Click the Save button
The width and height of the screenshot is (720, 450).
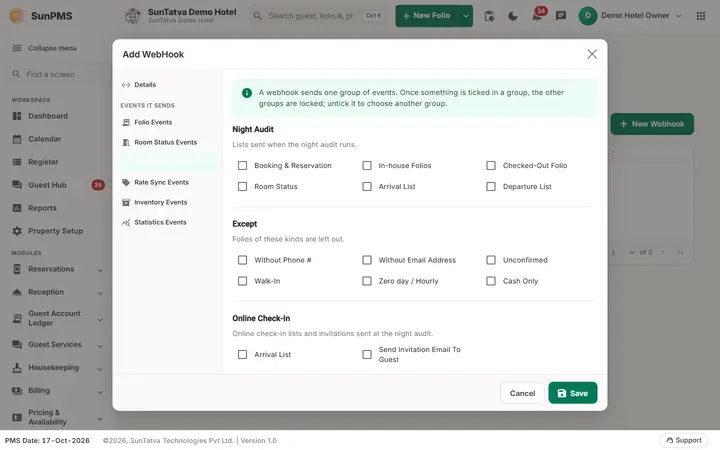click(x=573, y=393)
